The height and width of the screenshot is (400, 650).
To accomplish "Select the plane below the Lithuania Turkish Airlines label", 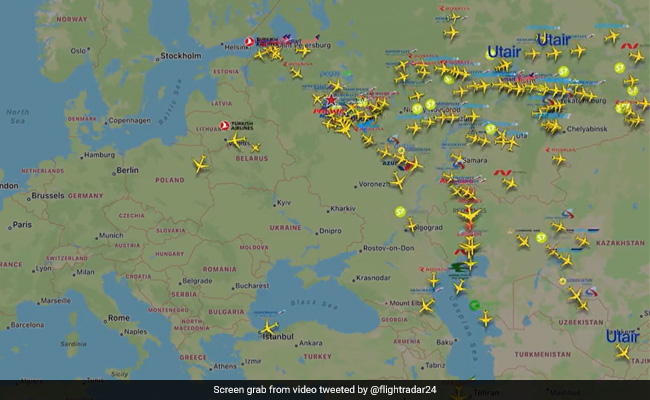I will (x=237, y=141).
